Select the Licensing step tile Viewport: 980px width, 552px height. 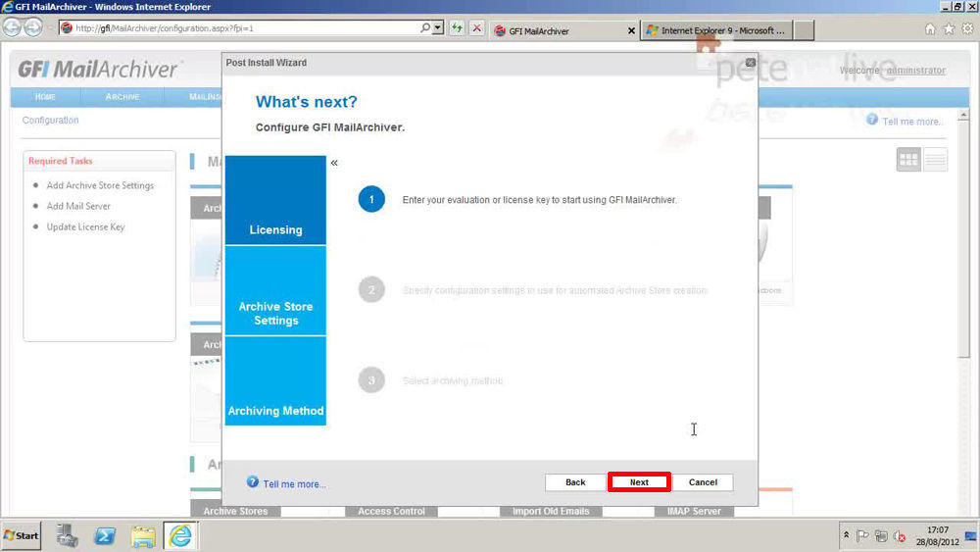tap(275, 200)
